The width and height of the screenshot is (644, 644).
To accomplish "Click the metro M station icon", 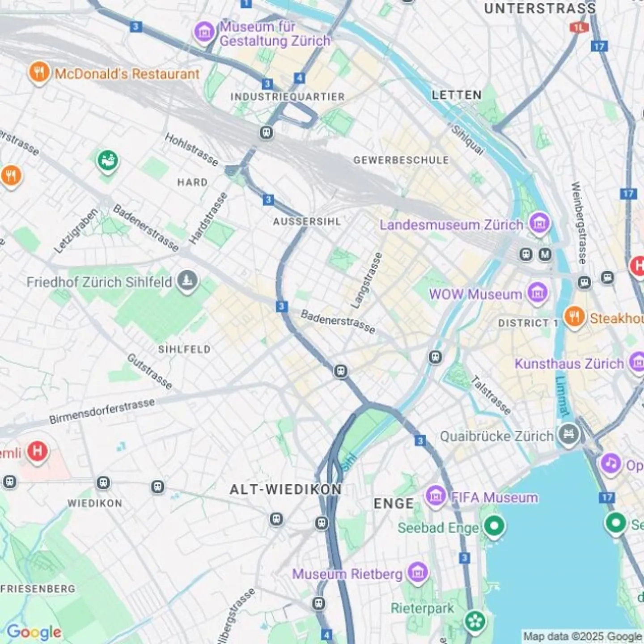I will (544, 254).
